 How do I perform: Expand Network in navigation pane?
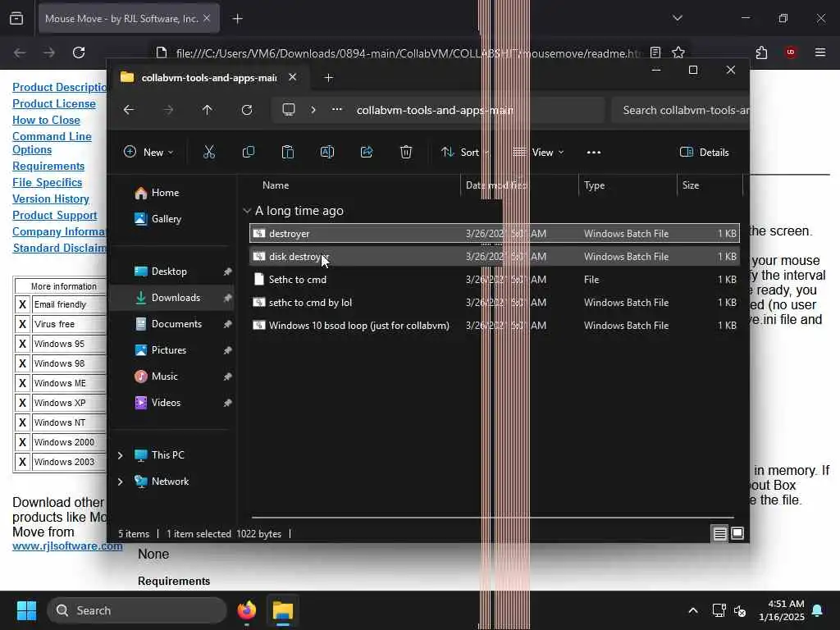click(120, 482)
